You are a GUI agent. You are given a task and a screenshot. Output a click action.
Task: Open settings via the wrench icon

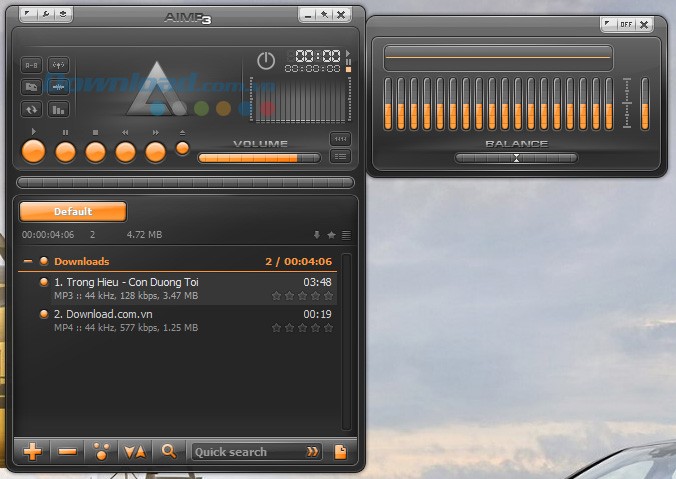(45, 15)
